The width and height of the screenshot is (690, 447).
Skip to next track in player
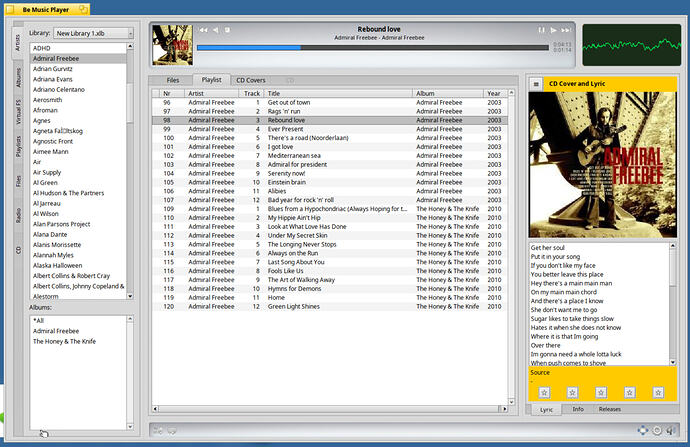[x=566, y=30]
